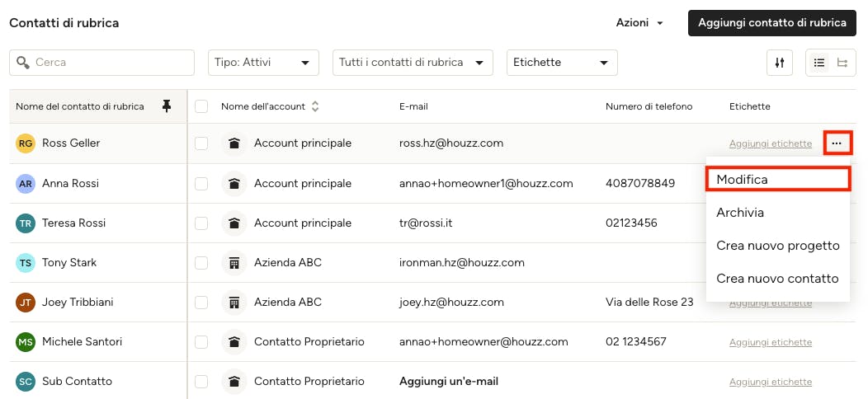The height and width of the screenshot is (399, 868).
Task: Choose Crea nuovo progetto menu item
Action: pyautogui.click(x=778, y=246)
